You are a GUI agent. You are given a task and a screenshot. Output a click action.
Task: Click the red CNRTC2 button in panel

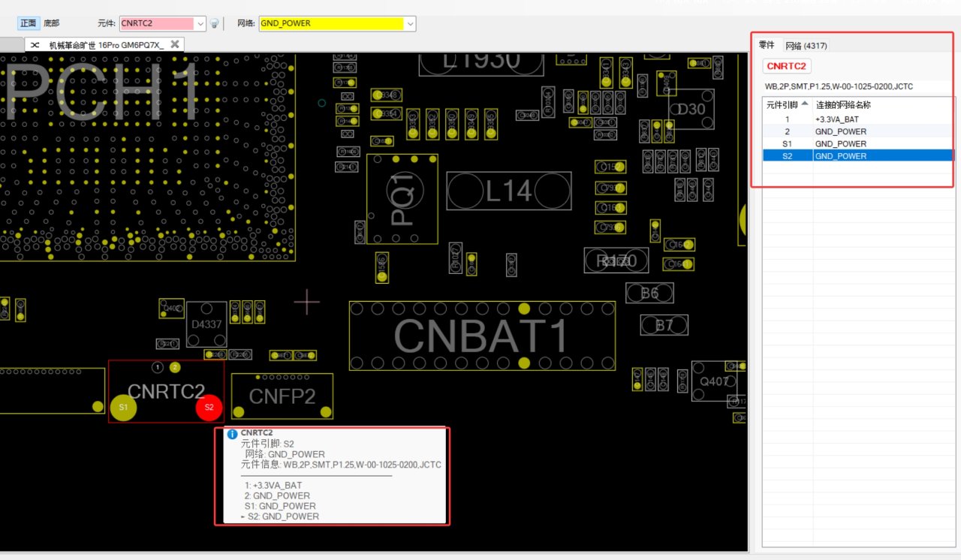point(786,66)
